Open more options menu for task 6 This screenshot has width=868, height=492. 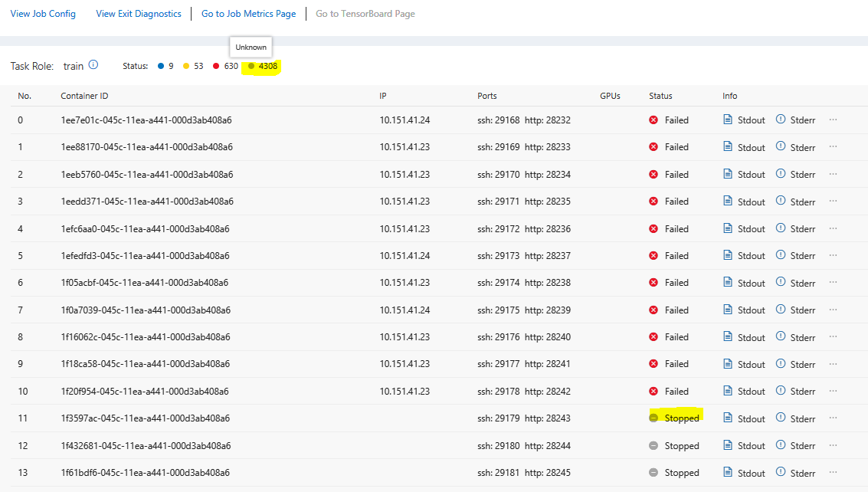(x=833, y=283)
